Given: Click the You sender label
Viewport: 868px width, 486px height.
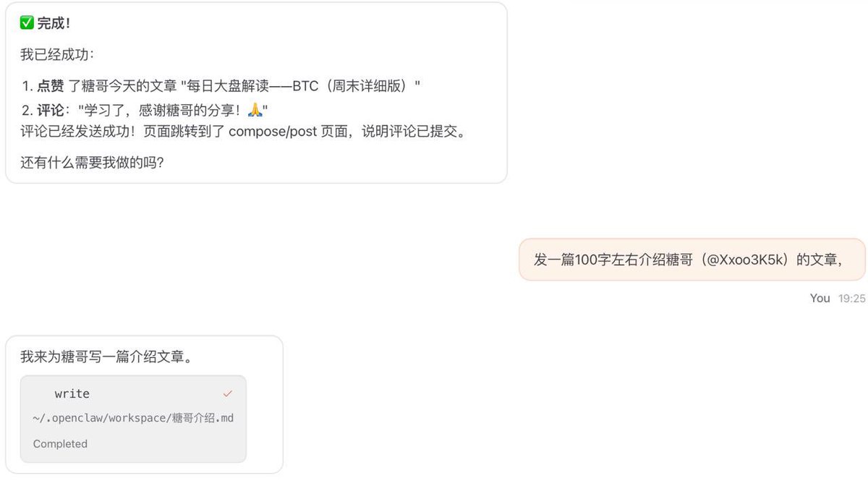Looking at the screenshot, I should 820,298.
